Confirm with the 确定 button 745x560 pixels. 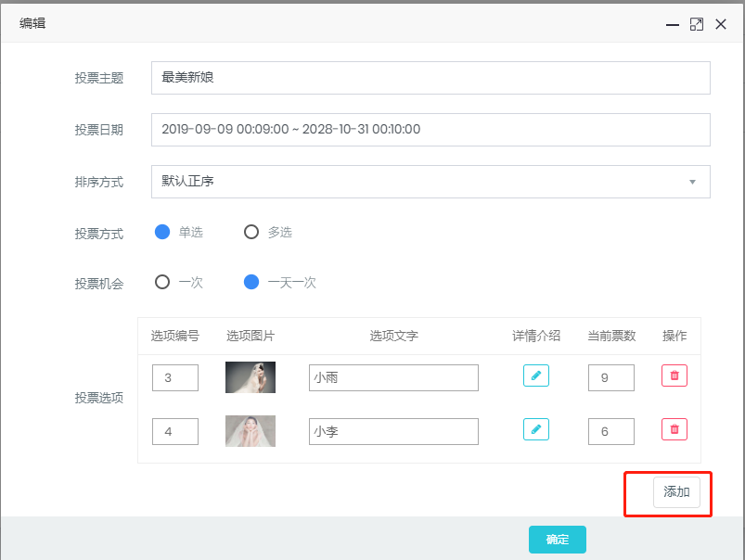tap(558, 540)
